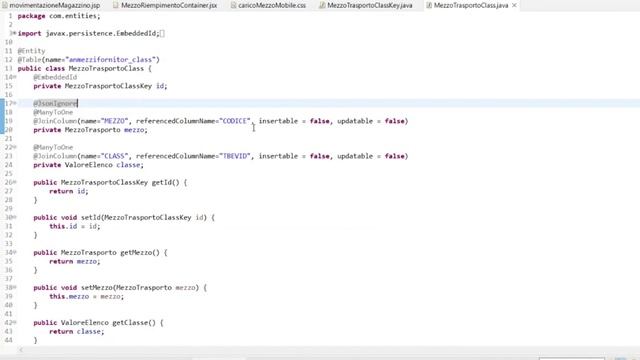This screenshot has width=640, height=360.
Task: Close the MezzoTrasportoClass.java tab
Action: (x=514, y=5)
